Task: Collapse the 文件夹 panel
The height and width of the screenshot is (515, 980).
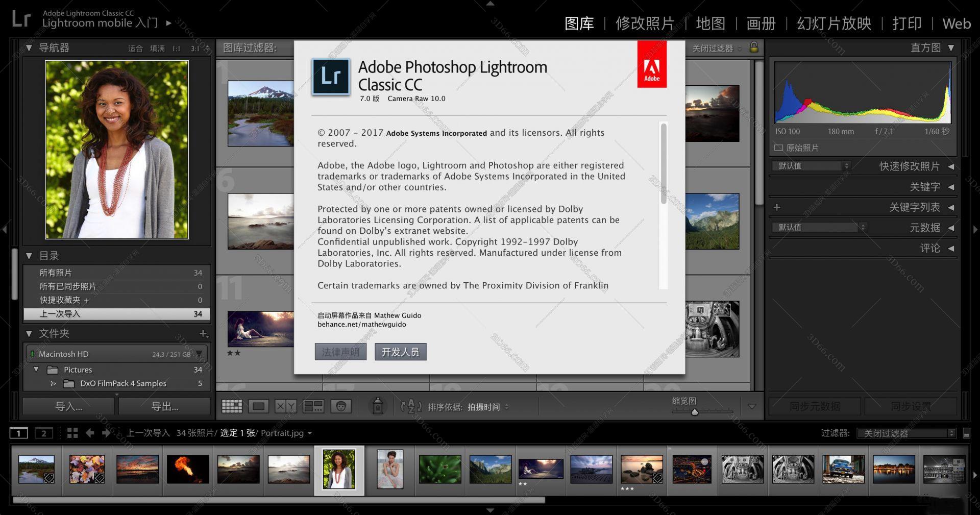Action: click(x=29, y=333)
